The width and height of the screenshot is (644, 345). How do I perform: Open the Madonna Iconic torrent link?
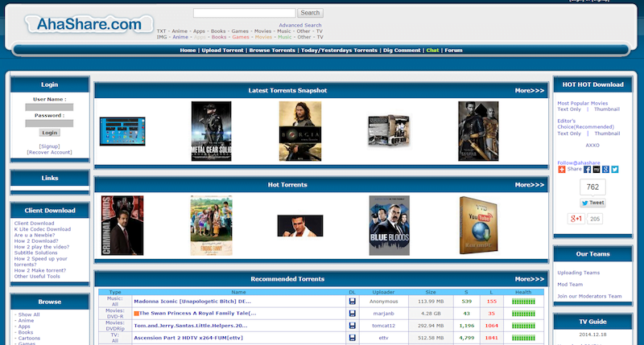192,301
